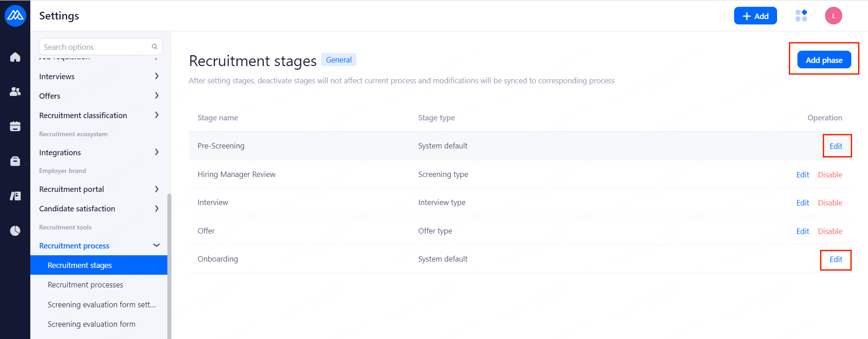Click the blue app logo

[15, 16]
